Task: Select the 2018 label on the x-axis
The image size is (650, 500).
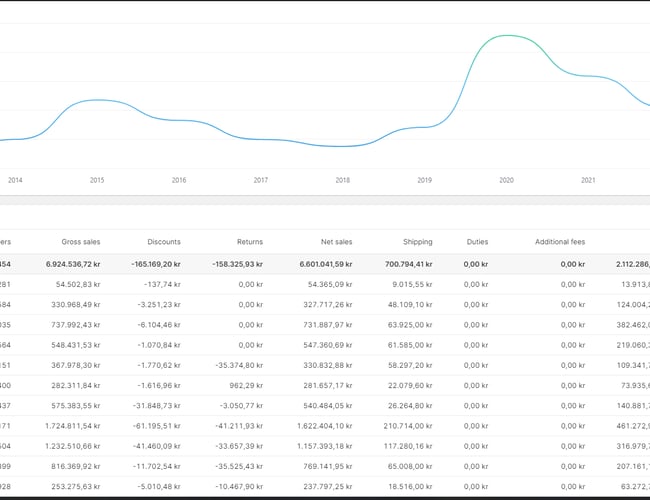Action: coord(343,181)
